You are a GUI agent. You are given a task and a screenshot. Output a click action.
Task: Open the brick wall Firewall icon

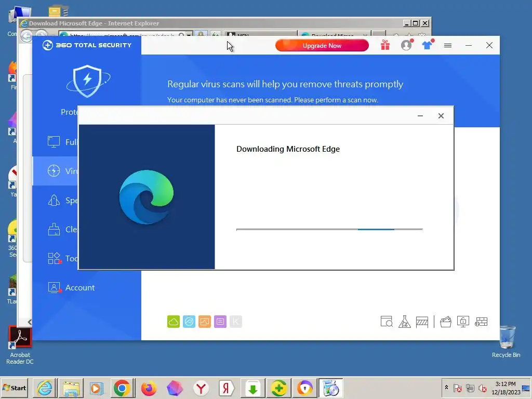(x=481, y=322)
